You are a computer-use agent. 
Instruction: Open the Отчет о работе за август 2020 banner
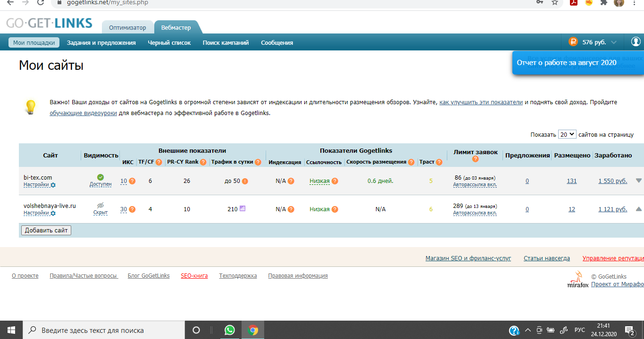[578, 63]
